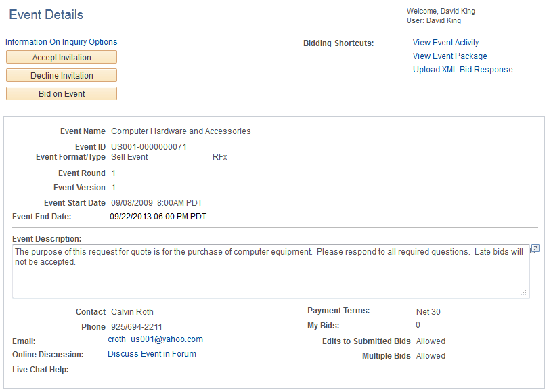
Task: Decline the event invitation
Action: (x=62, y=75)
